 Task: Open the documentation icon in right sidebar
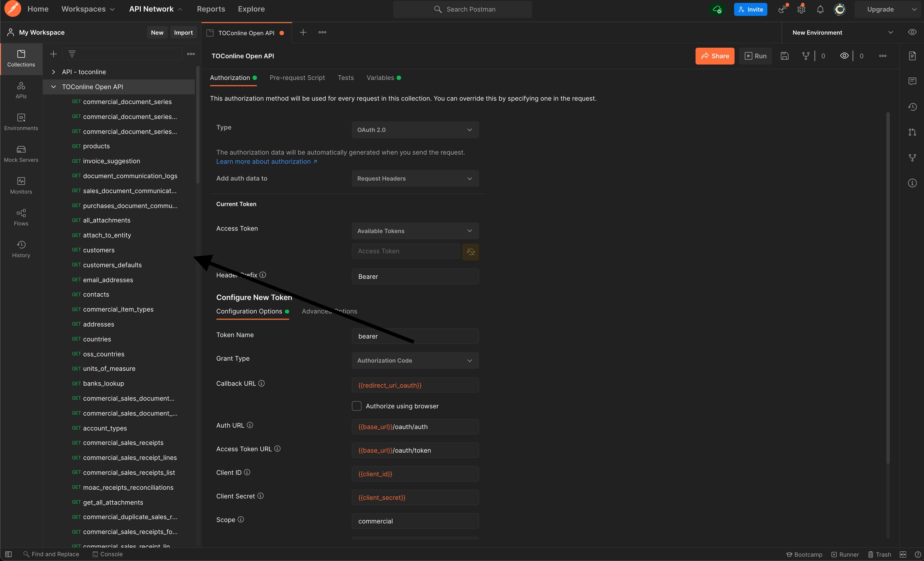point(912,56)
